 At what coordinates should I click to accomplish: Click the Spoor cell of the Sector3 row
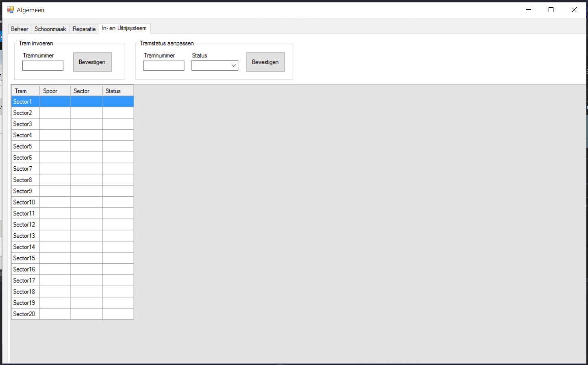coord(55,124)
